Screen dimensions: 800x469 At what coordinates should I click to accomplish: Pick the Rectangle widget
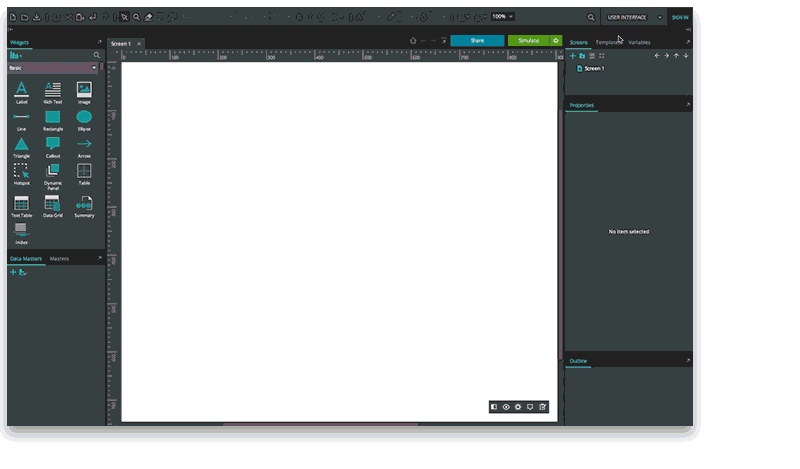[53, 120]
